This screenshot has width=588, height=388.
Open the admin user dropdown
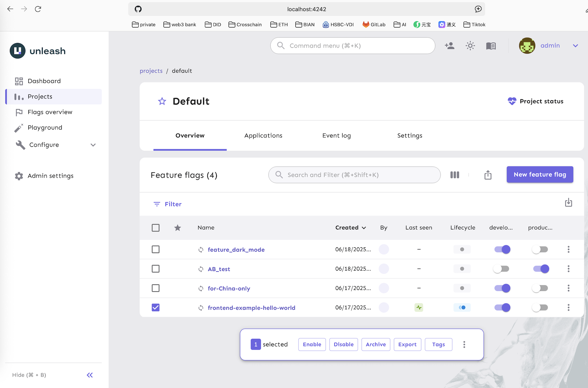click(x=575, y=46)
